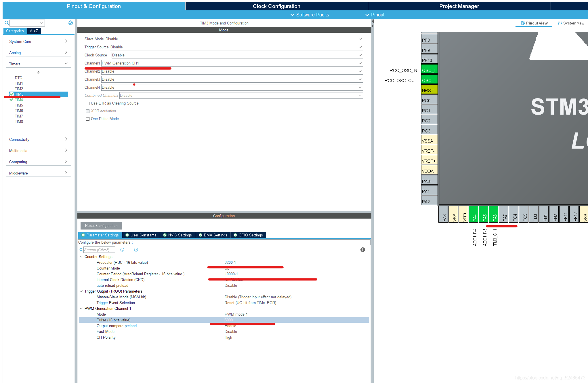Screen dimensions: 588x383
Task: Click the Counter Period value 10000-1
Action: (231, 274)
